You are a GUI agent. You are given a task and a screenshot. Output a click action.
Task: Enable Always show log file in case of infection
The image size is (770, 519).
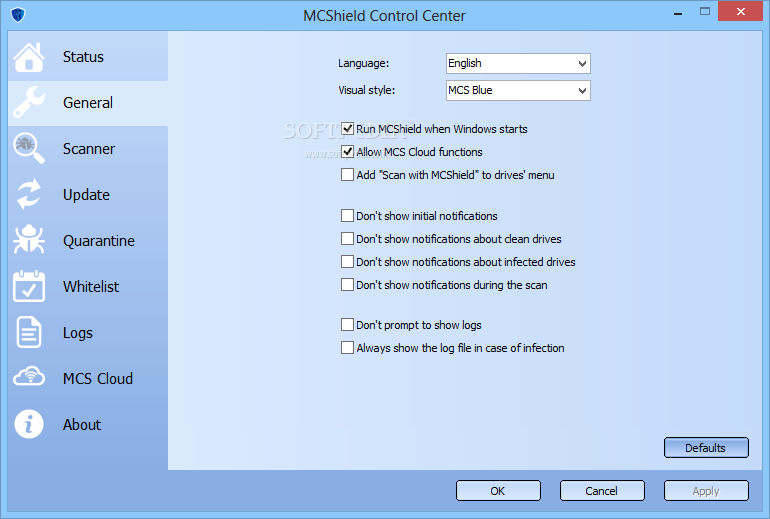(347, 348)
